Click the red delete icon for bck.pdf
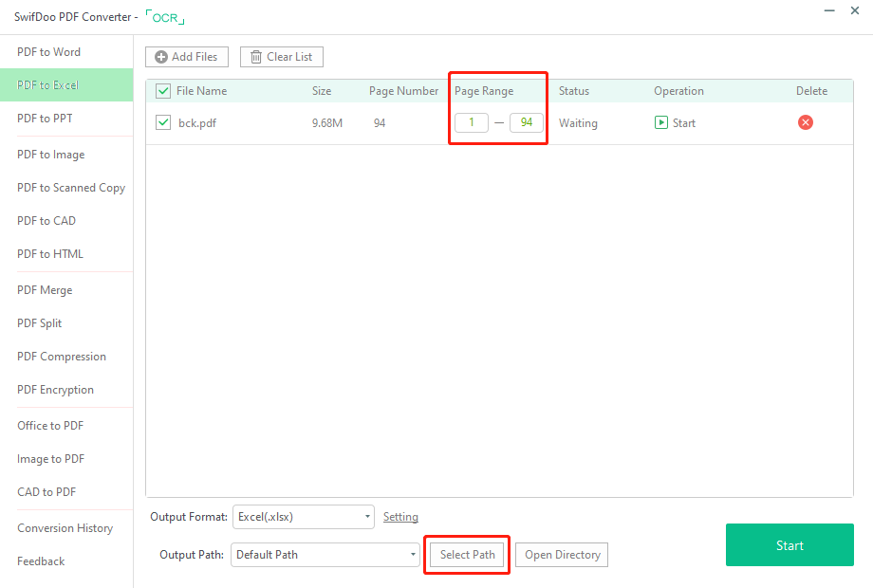873x588 pixels. click(x=805, y=122)
